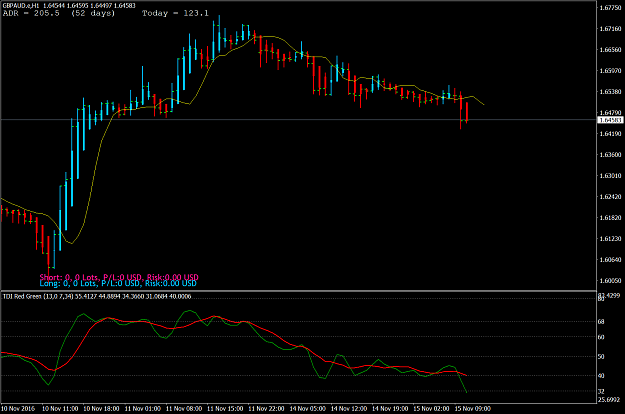Click the 'ADR = 205.5 (52 days)' label
Viewport: 625px width, 414px height.
coord(59,13)
